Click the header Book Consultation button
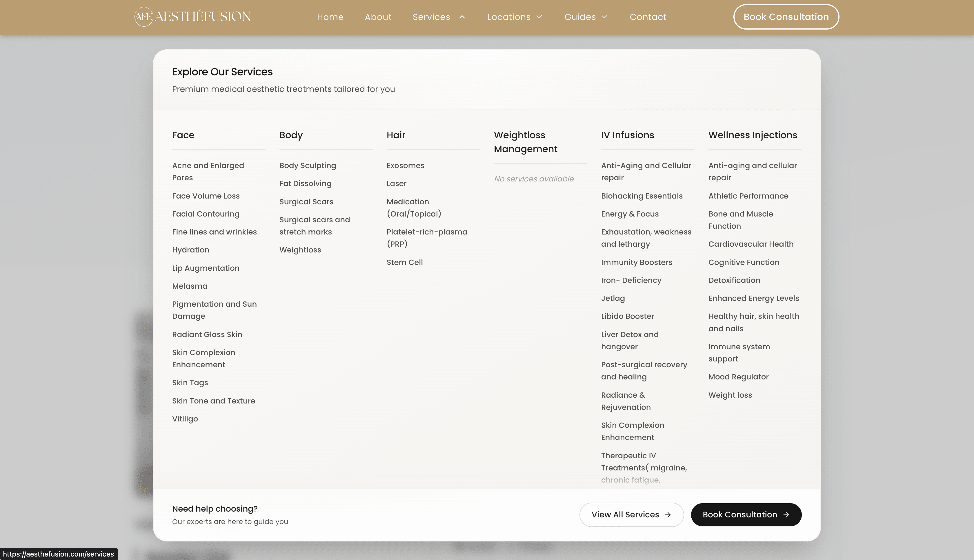The height and width of the screenshot is (560, 974). [786, 17]
